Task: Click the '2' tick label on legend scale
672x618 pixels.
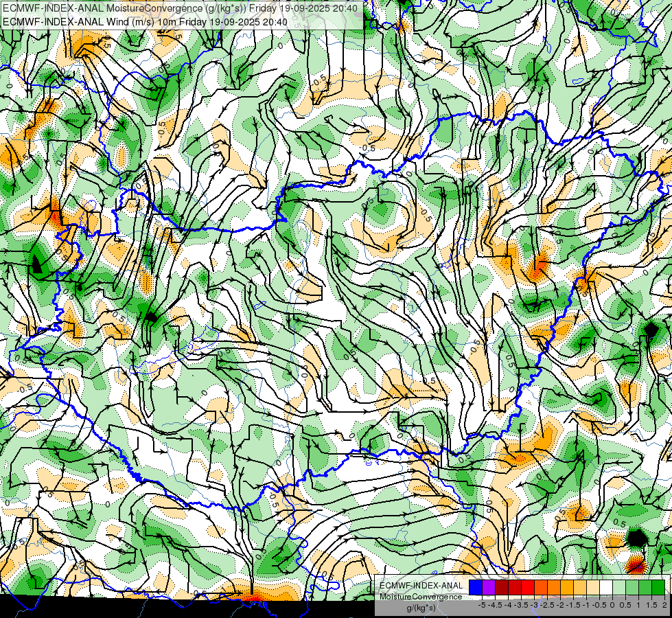Action: tap(664, 605)
